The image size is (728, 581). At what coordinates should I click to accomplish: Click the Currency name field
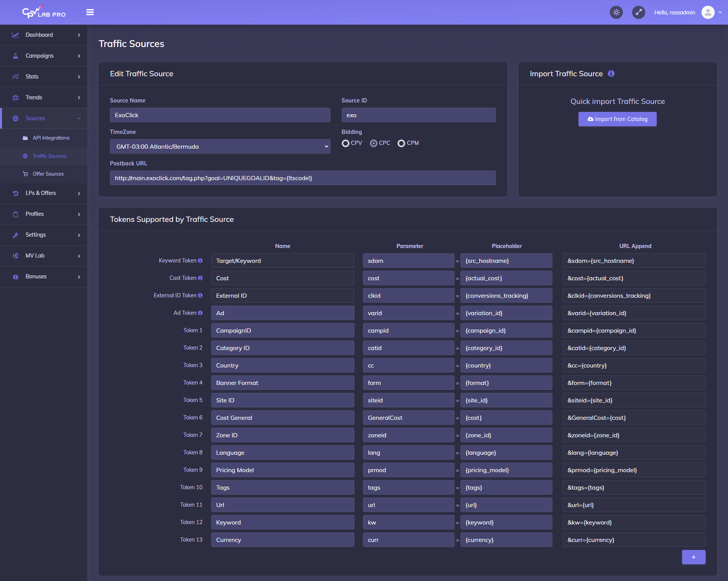(283, 540)
